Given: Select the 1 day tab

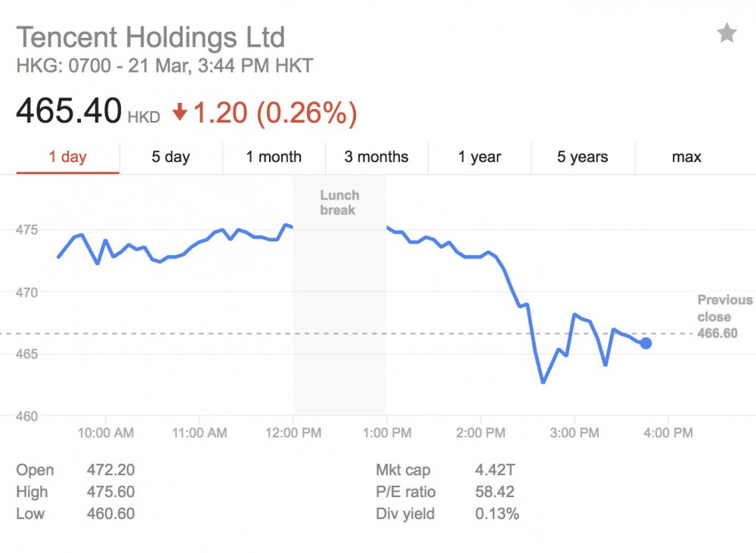Looking at the screenshot, I should [x=68, y=157].
